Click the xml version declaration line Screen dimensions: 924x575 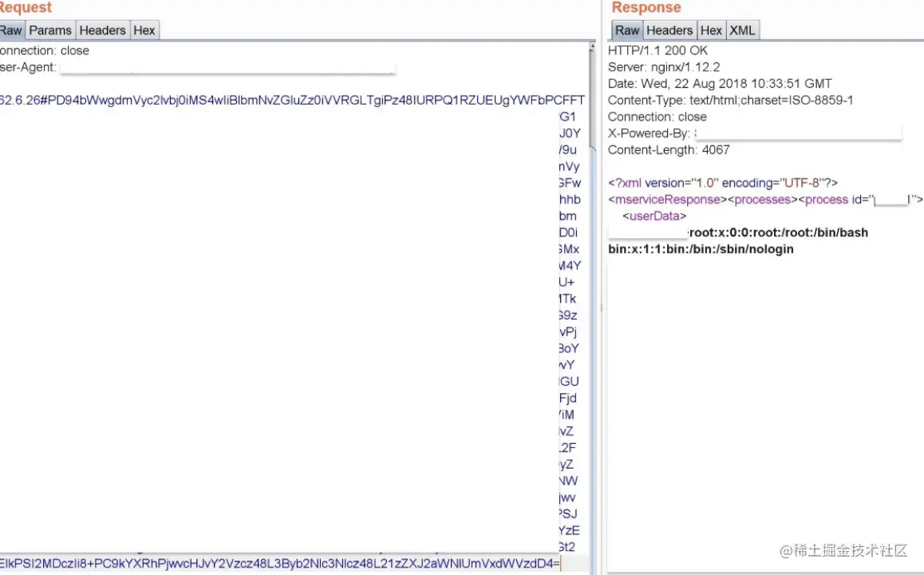(x=722, y=183)
